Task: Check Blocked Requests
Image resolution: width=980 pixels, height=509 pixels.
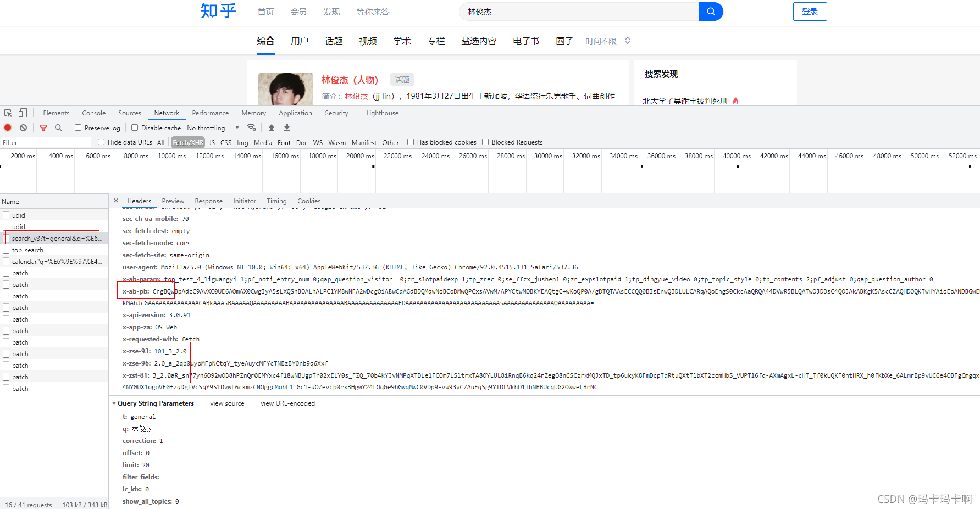Action: (485, 142)
